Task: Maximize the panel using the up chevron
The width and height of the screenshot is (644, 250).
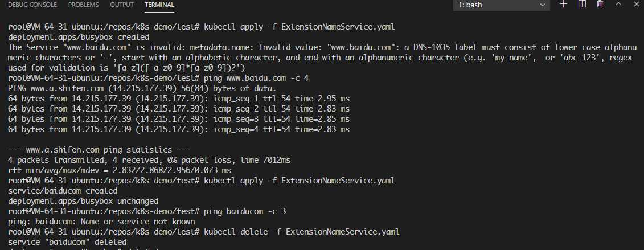Action: [x=618, y=4]
